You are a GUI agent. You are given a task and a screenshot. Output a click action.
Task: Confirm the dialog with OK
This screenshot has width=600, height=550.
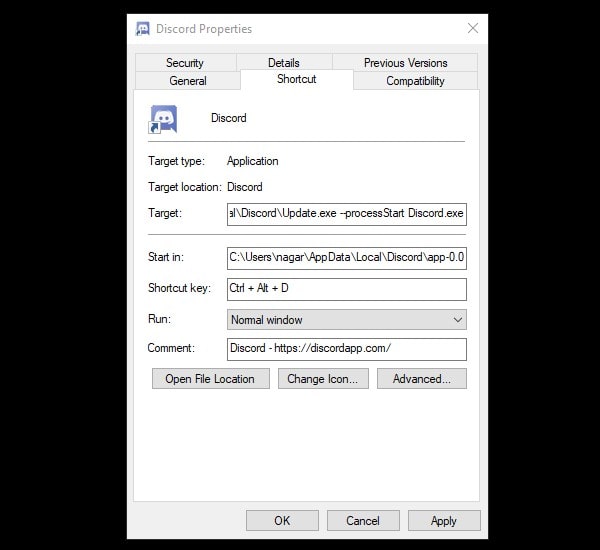(x=282, y=520)
